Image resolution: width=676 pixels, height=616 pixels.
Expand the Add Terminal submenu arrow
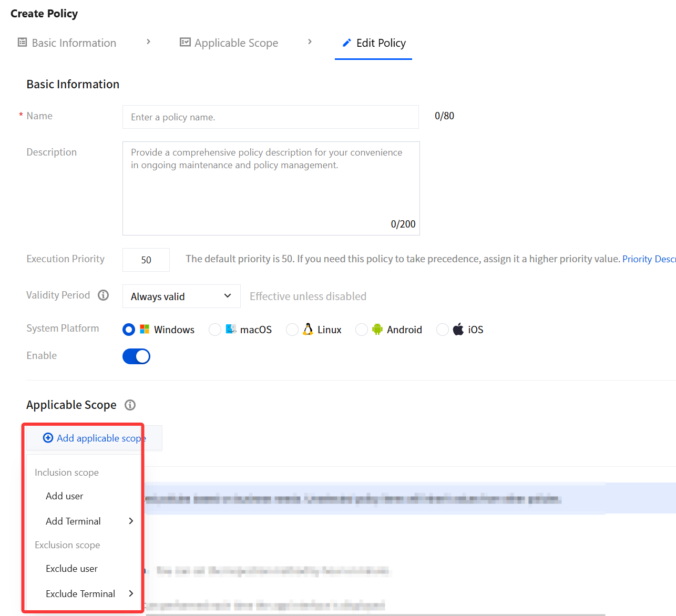pos(131,521)
